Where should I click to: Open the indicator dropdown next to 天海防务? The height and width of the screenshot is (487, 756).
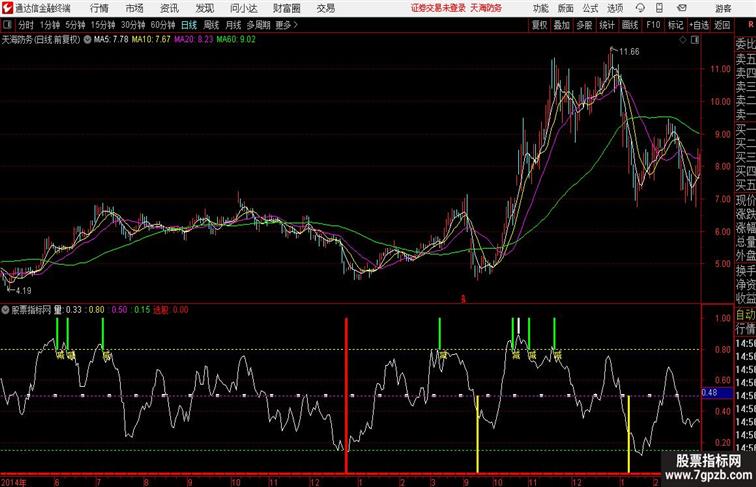pyautogui.click(x=87, y=40)
